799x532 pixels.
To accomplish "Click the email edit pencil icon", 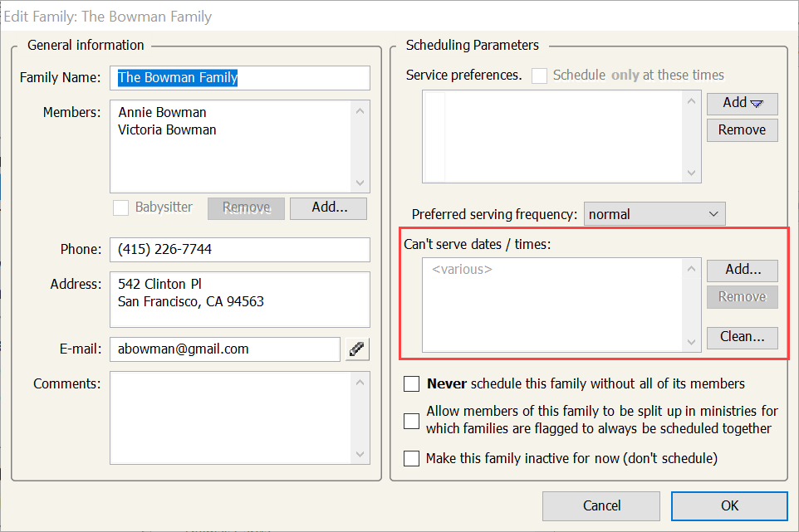I will [358, 349].
